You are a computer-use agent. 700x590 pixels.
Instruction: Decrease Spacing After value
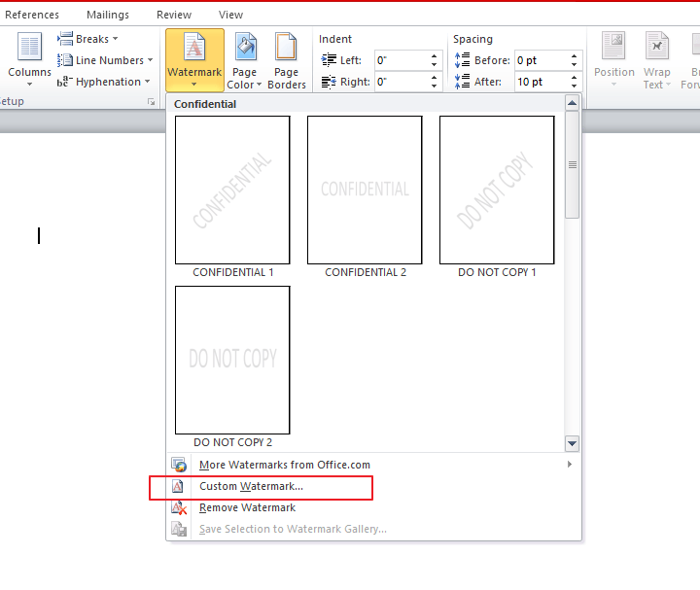coord(575,87)
